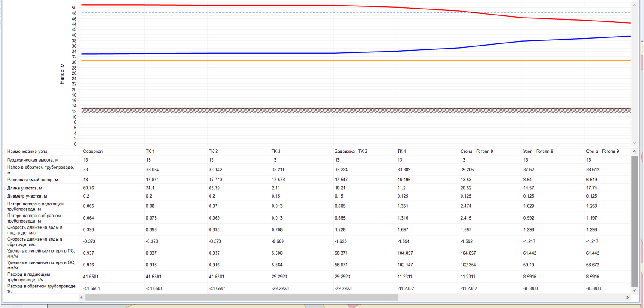Click the horizontal scrollbar thumb under the table
644x308 pixels.
[242, 297]
